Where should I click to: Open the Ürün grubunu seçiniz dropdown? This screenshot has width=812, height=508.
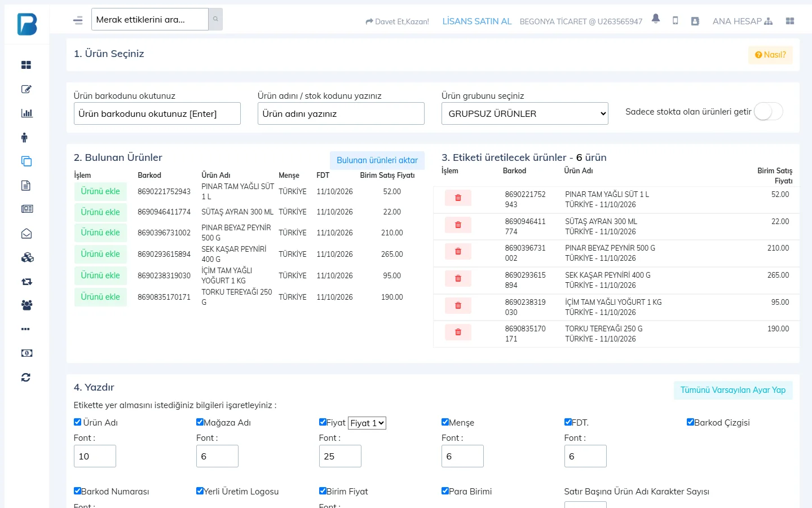[x=525, y=113]
